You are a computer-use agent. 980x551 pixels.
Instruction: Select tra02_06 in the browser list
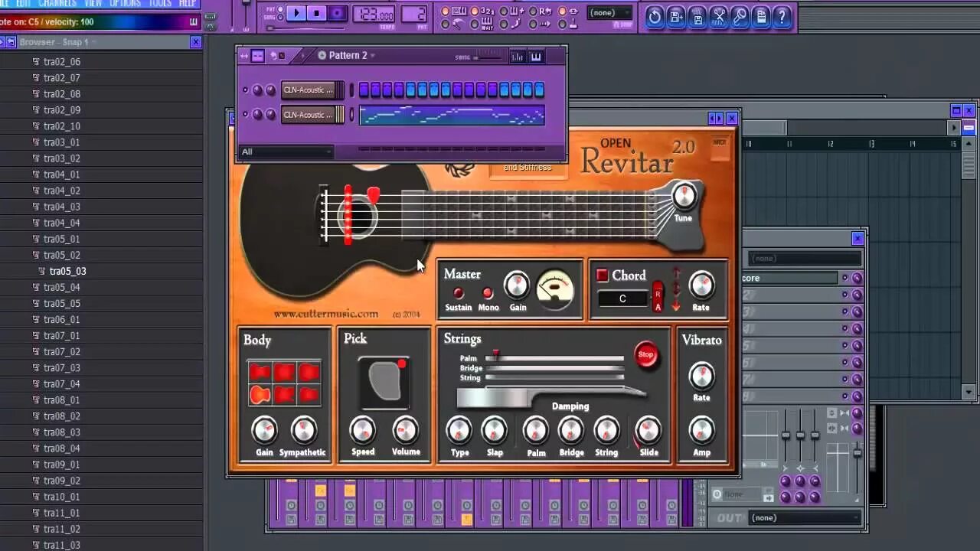(x=61, y=62)
